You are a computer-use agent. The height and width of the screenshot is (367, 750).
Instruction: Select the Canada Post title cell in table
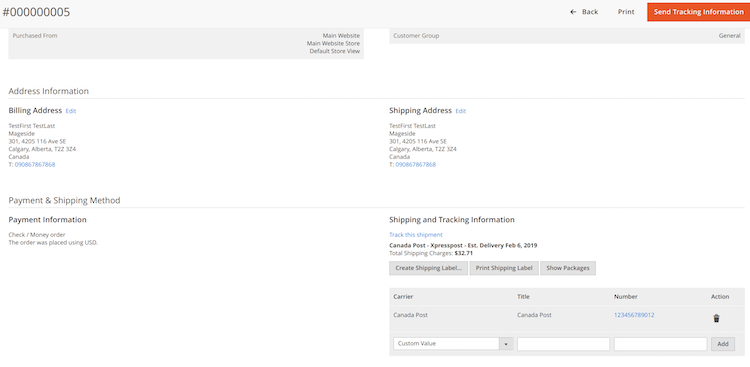534,315
